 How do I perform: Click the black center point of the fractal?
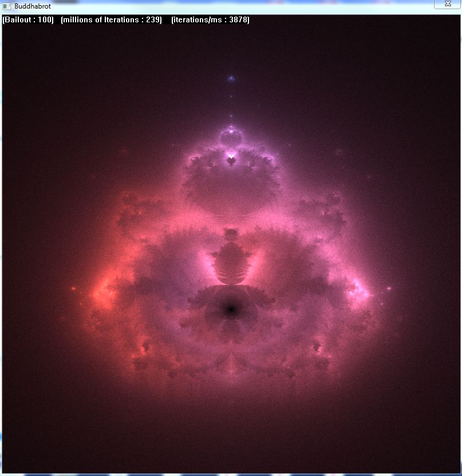231,309
